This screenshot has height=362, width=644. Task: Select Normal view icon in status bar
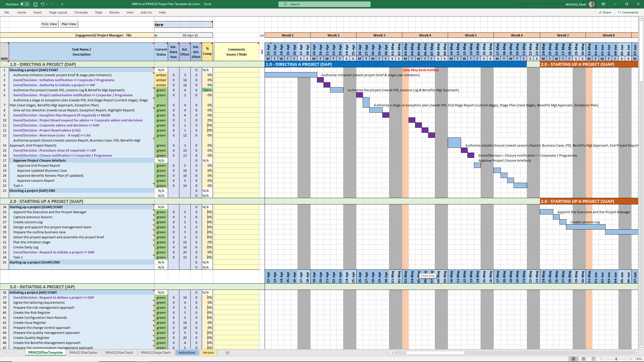click(x=574, y=359)
